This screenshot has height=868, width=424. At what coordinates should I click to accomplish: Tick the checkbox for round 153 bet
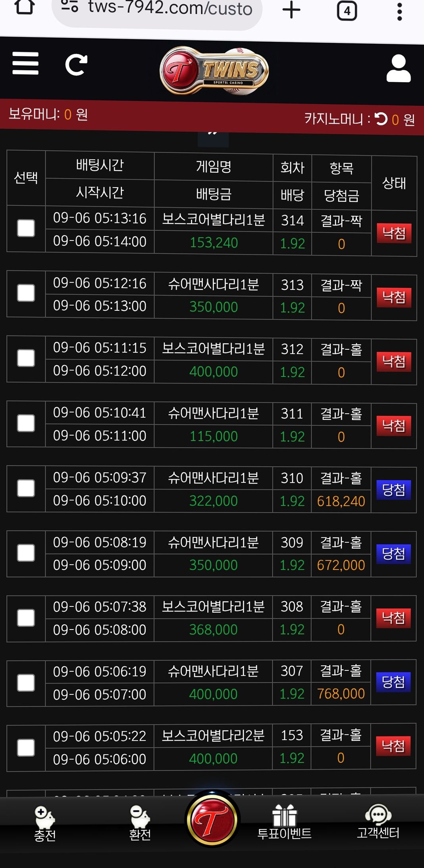tap(26, 748)
